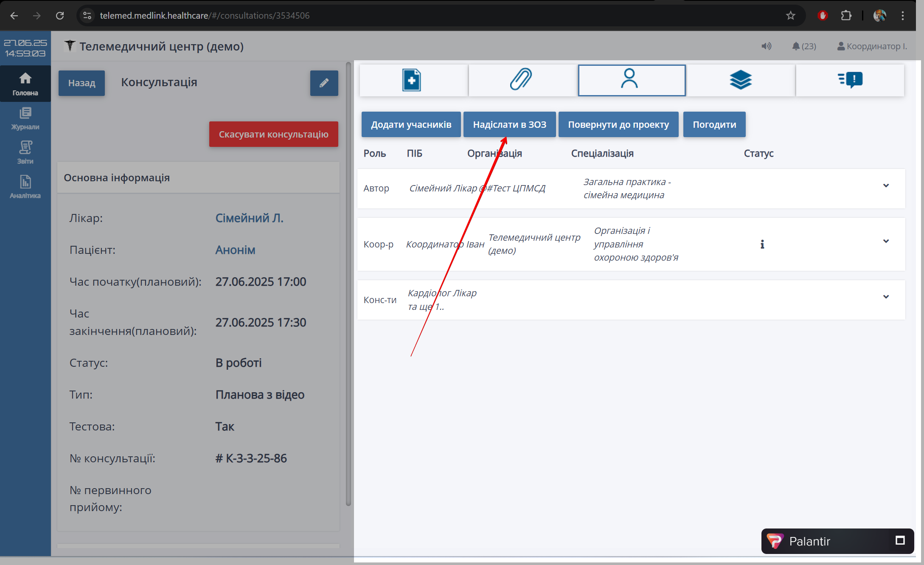This screenshot has height=565, width=924.
Task: Bookmark page with star icon
Action: click(790, 16)
